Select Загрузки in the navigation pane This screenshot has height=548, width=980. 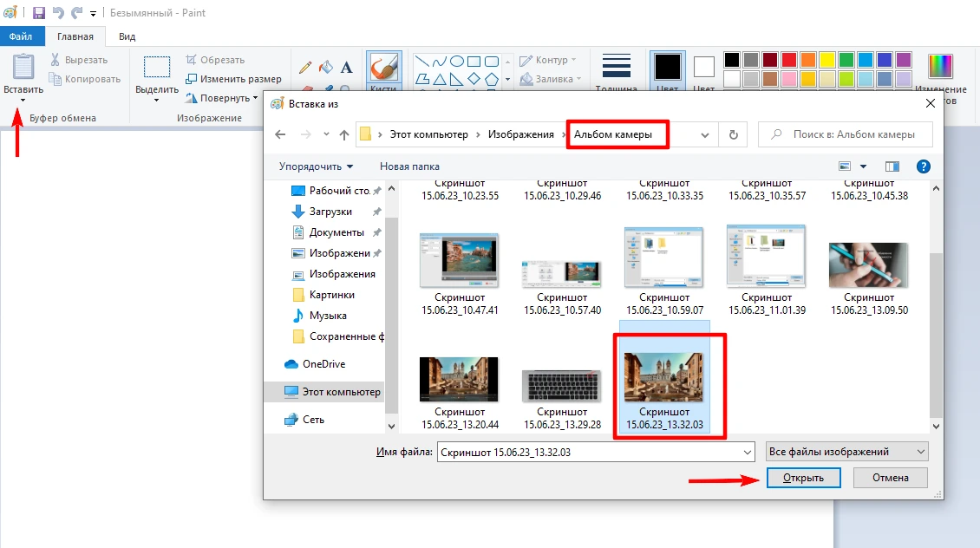pos(330,212)
